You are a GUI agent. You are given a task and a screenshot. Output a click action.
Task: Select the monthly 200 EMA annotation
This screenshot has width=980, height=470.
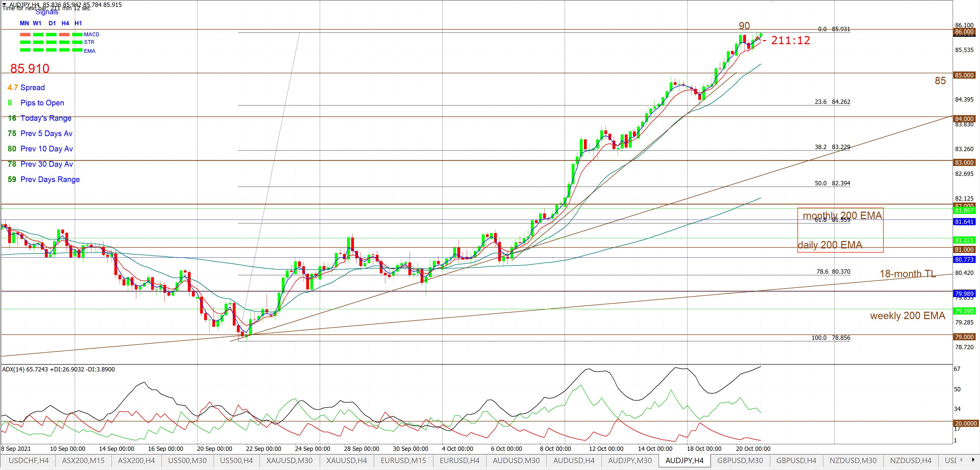[842, 216]
